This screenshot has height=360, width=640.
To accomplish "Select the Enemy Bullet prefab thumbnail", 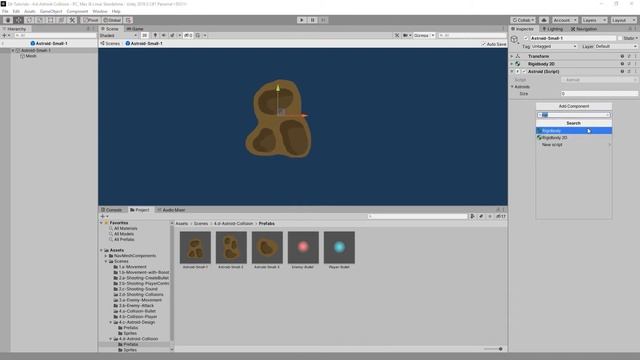I will pos(303,247).
